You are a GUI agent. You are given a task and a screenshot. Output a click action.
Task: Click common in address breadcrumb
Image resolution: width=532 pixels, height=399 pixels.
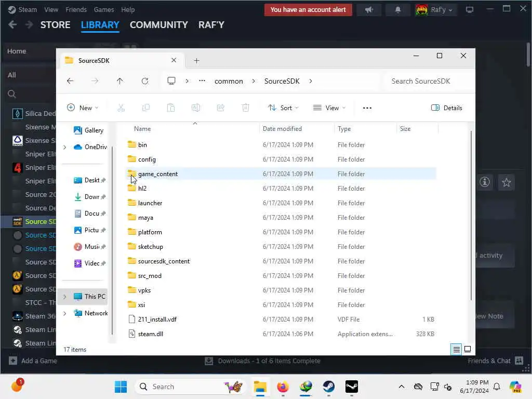(x=229, y=81)
